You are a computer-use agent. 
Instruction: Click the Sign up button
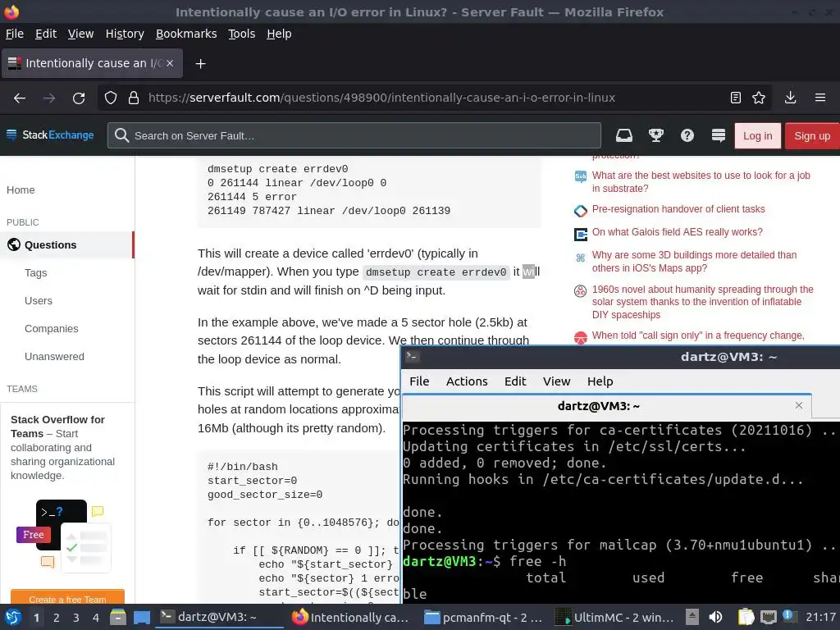(x=812, y=136)
